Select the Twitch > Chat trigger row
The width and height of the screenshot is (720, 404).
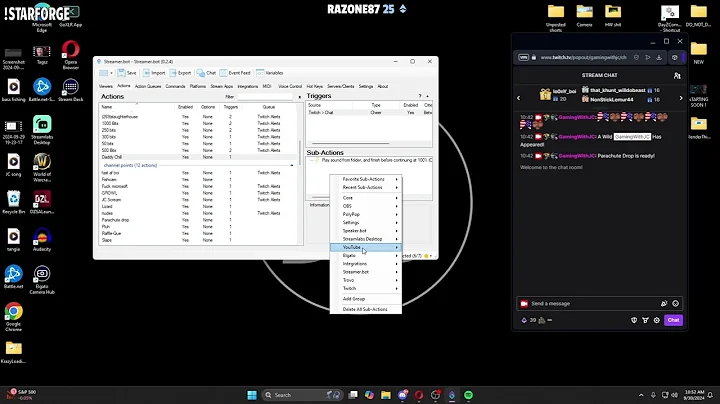click(369, 112)
